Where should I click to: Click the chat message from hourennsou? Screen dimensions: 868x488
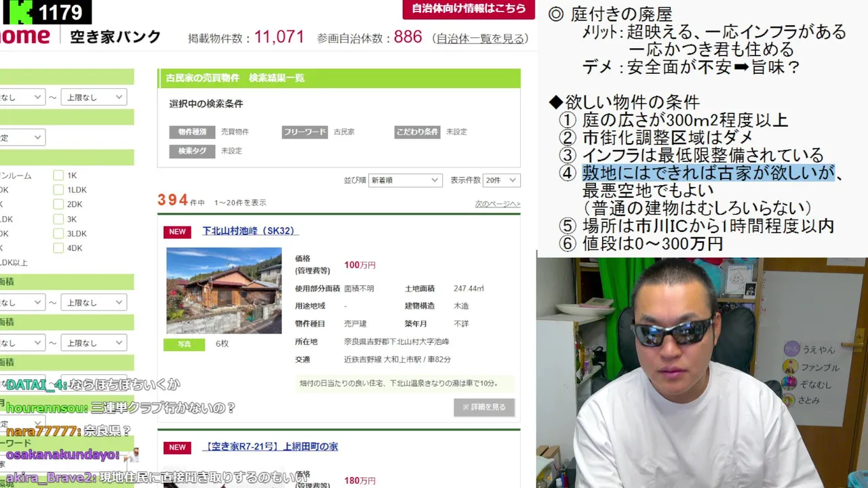(x=121, y=408)
